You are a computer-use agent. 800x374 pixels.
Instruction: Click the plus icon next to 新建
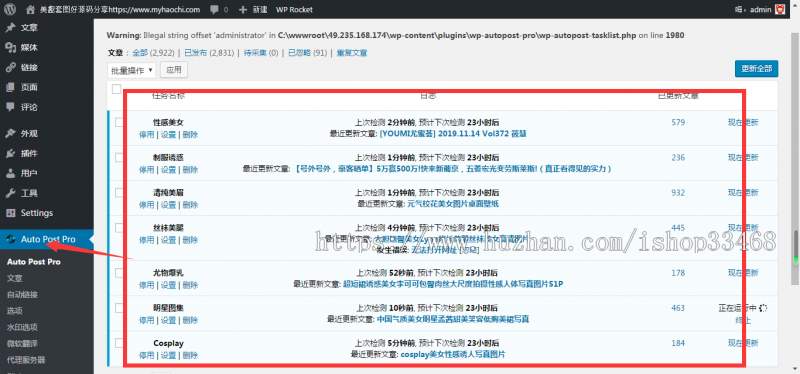(243, 9)
